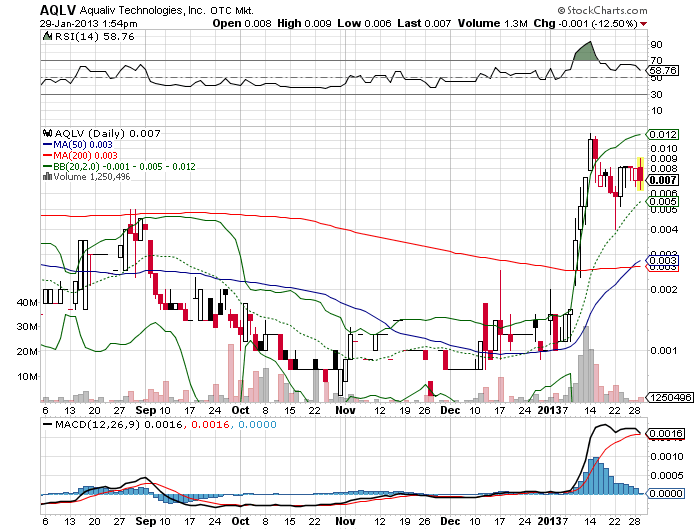The height and width of the screenshot is (530, 700).
Task: Click the 0.0010 MACD axis label
Action: (x=667, y=456)
